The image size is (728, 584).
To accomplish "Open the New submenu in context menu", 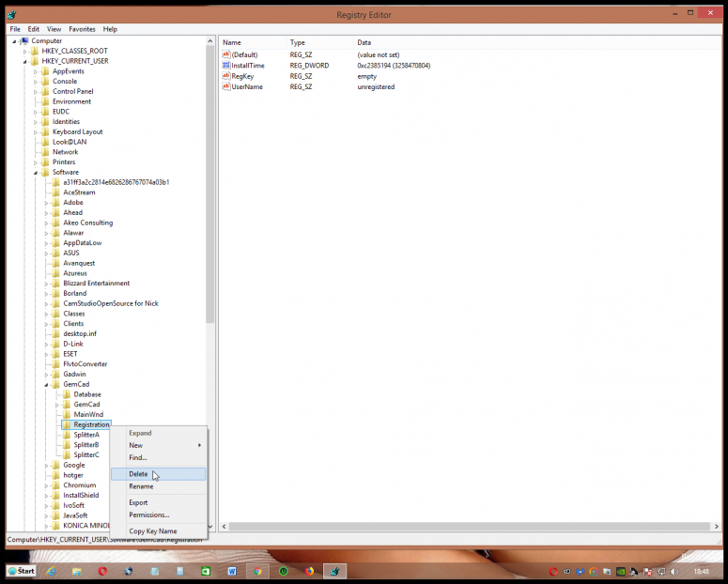I will coord(159,445).
